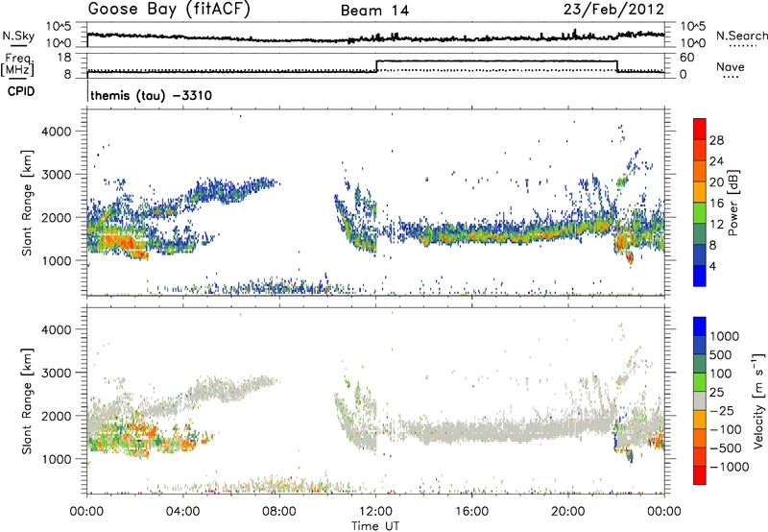Click the 'Goose Bay (fitACF)' title text
The height and width of the screenshot is (532, 768).
(x=169, y=10)
